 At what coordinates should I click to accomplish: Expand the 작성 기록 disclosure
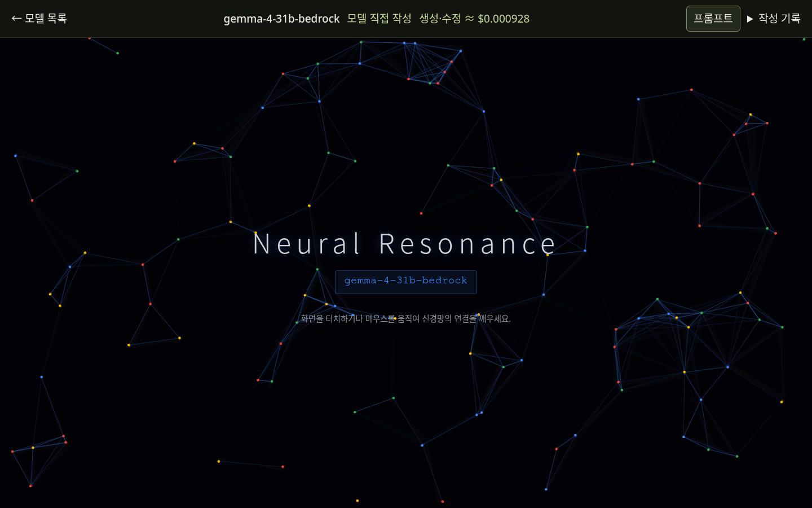pos(774,19)
